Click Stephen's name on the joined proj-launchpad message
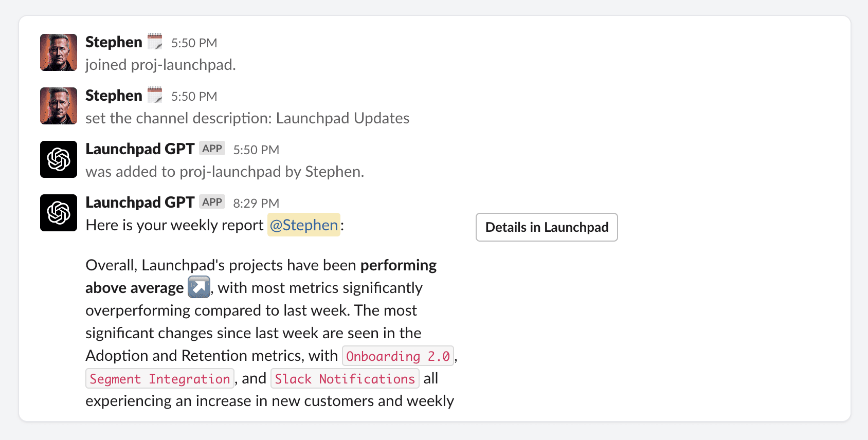Screen dimensions: 868x440 [x=114, y=42]
